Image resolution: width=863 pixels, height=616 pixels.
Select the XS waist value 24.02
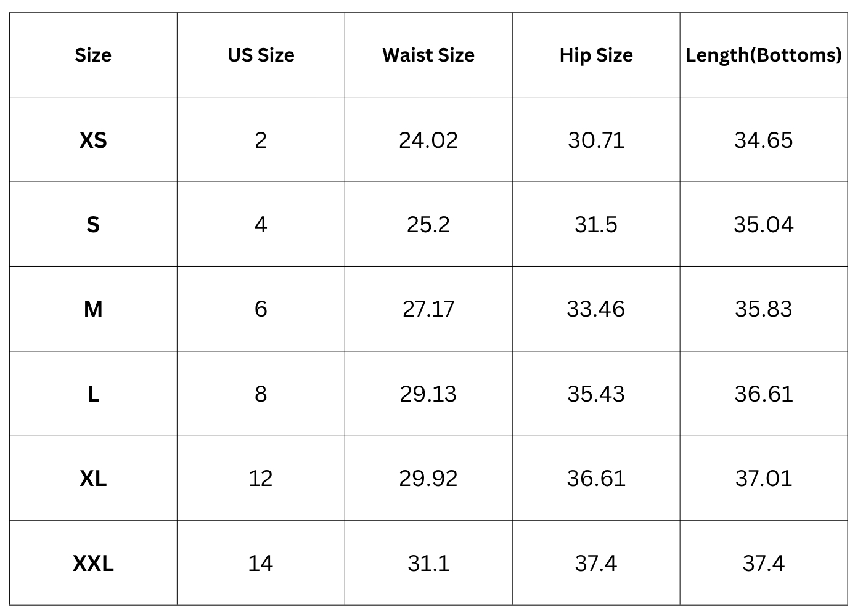[428, 140]
